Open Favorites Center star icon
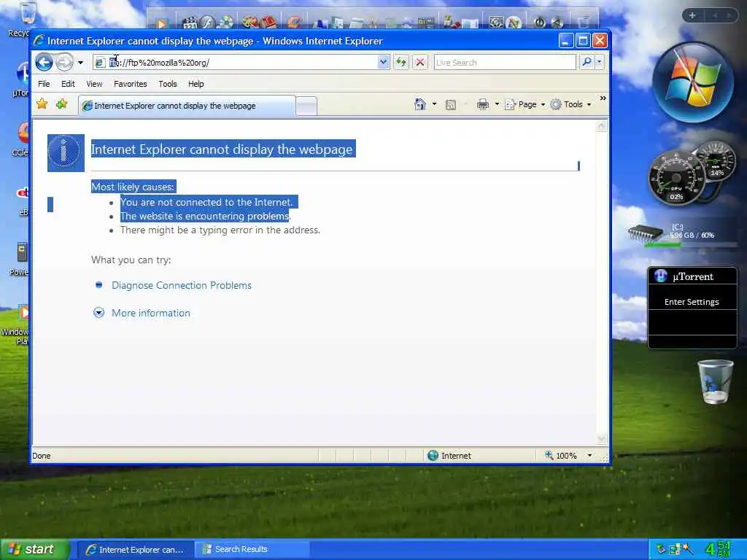 (x=42, y=104)
